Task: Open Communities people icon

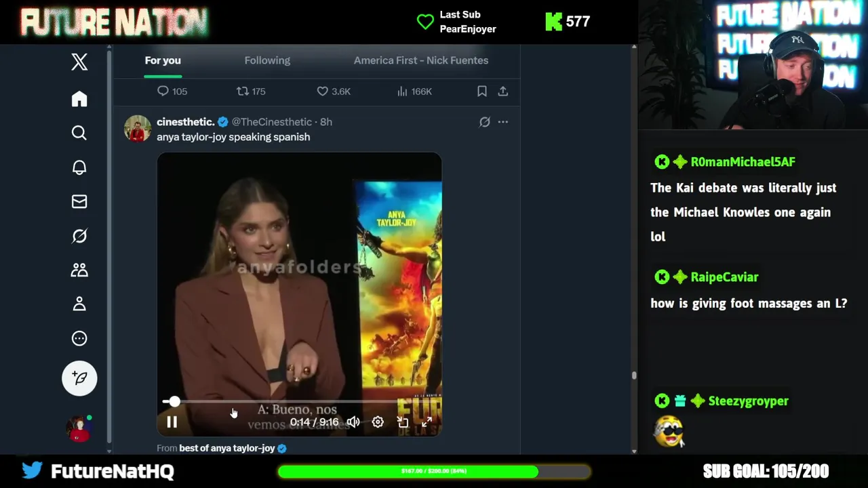Action: 79,270
